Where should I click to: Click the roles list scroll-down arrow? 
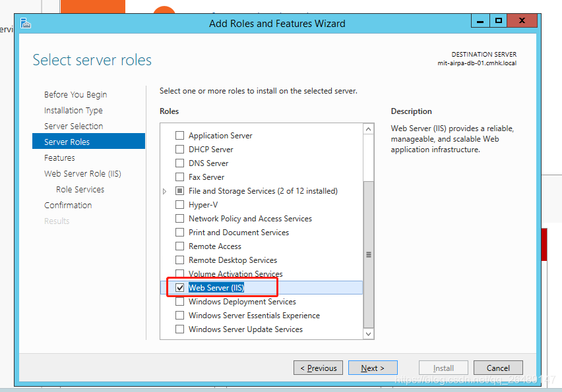369,333
